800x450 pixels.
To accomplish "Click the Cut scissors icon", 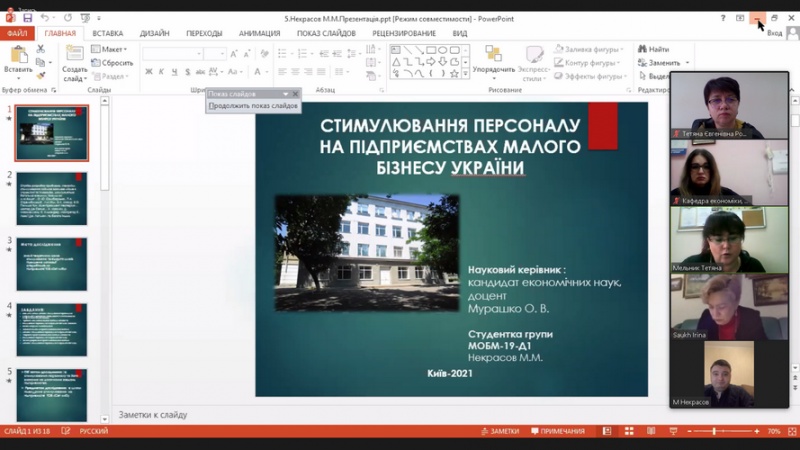I will 41,49.
